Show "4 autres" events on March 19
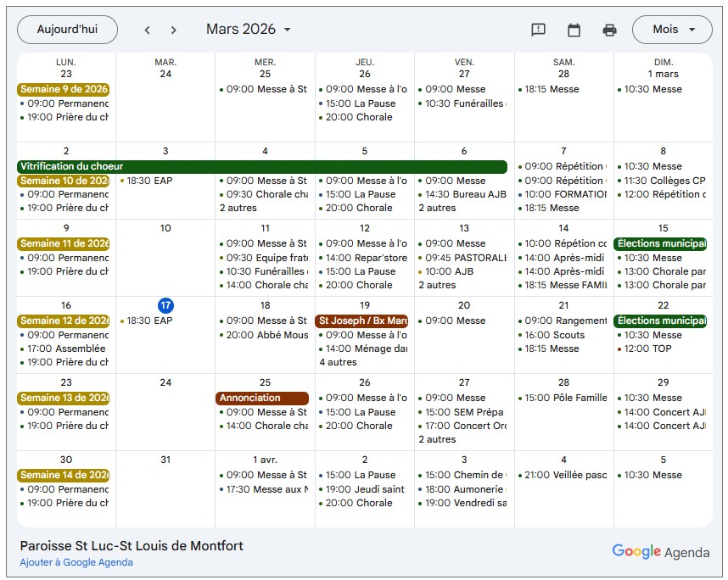Screen dimensions: 728x580 coord(338,362)
